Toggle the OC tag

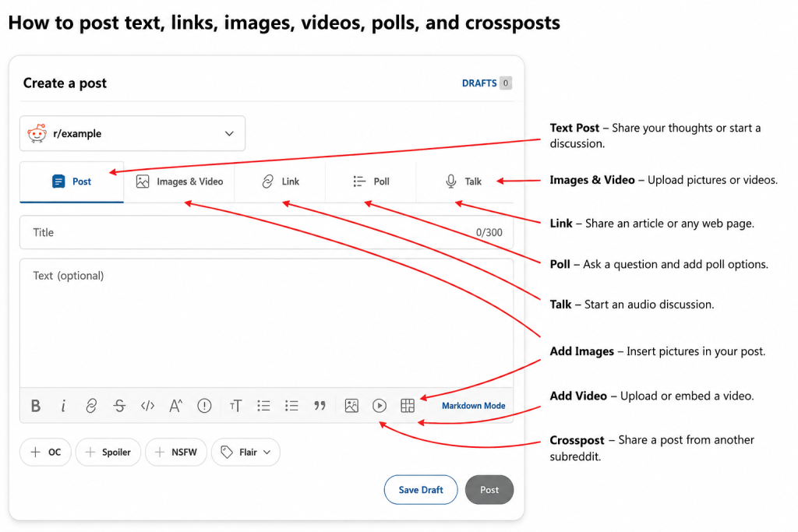pos(46,452)
